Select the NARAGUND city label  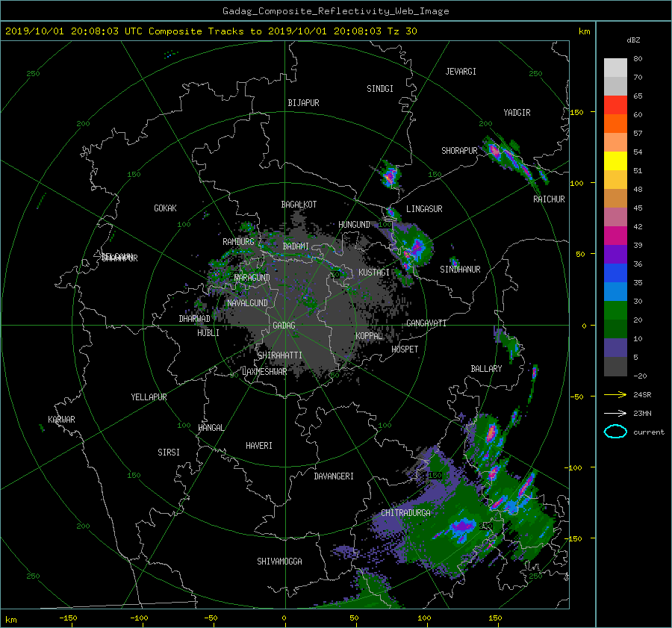tap(252, 278)
